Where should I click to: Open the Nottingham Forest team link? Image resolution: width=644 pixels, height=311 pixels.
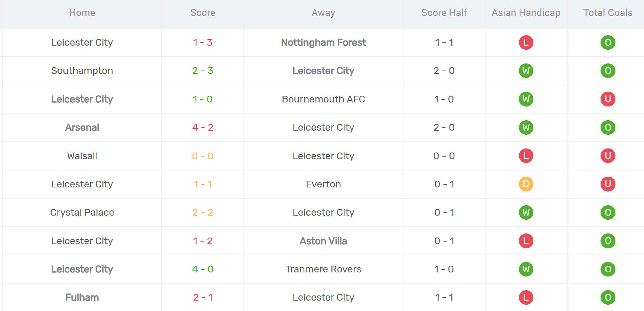click(323, 42)
